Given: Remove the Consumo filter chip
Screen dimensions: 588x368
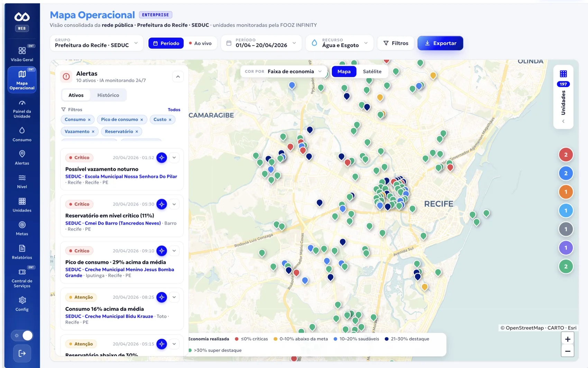Looking at the screenshot, I should tap(89, 120).
